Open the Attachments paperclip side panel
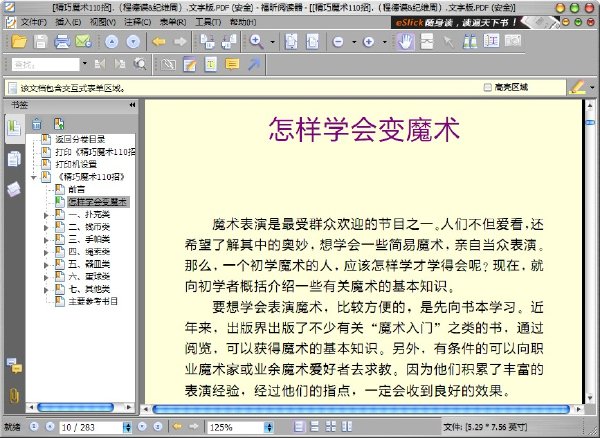600x438 pixels. click(x=14, y=395)
